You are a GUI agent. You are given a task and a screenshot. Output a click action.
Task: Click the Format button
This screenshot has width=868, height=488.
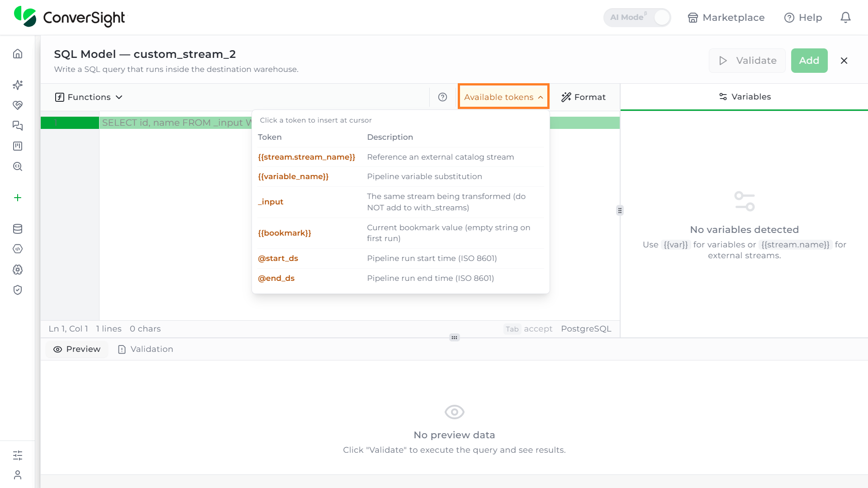pos(583,97)
